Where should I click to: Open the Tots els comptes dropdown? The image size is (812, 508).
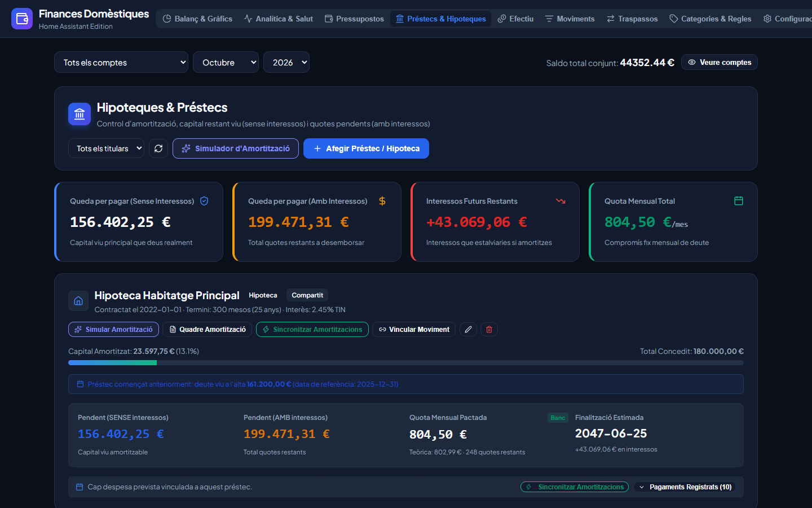pyautogui.click(x=121, y=62)
